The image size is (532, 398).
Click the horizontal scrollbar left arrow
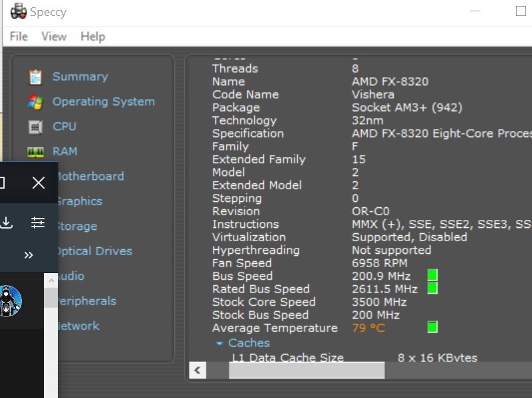tap(198, 370)
